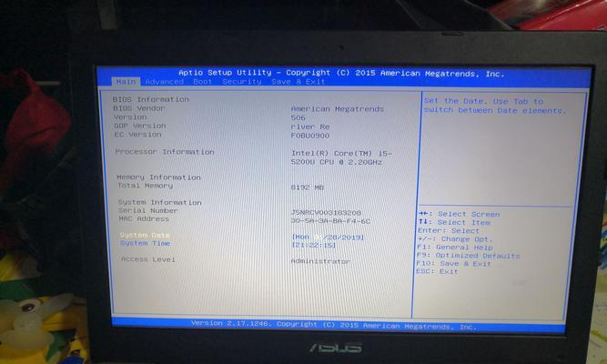Click American Megatrends vendor value
Screen dimensions: 607x364
click(338, 109)
